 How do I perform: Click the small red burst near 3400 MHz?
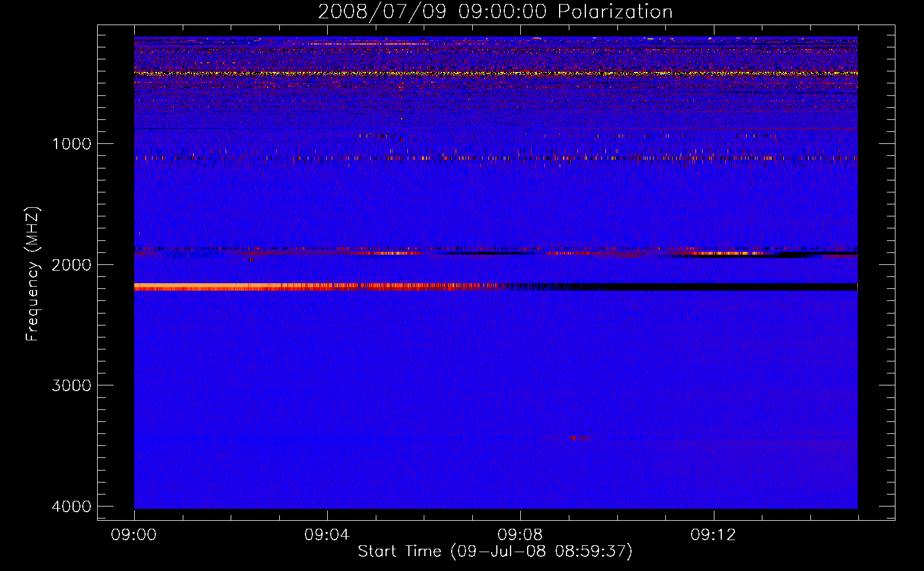pos(578,438)
